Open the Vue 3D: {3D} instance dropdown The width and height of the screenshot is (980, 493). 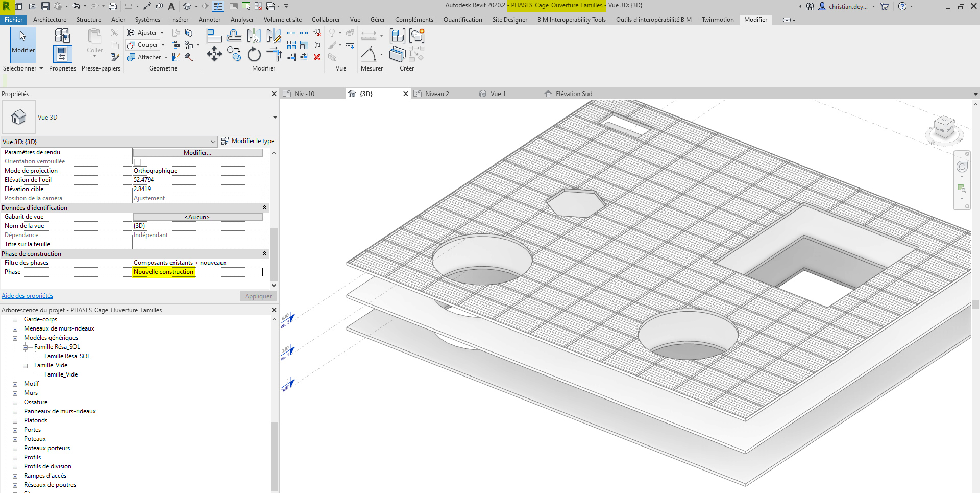pos(213,142)
